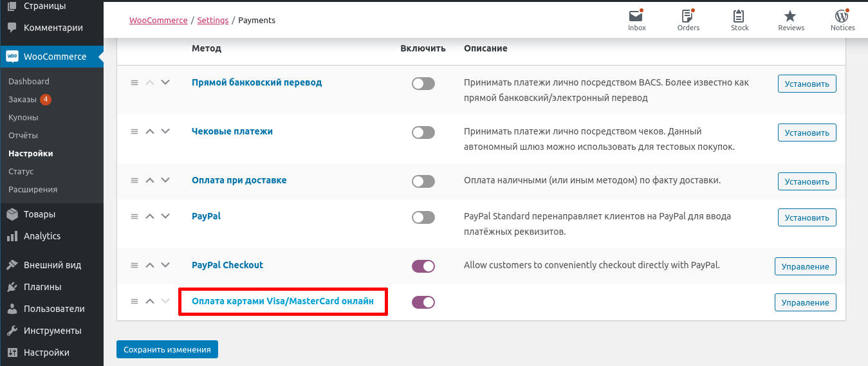868x366 pixels.
Task: Open the Inbox activity panel icon
Action: pyautogui.click(x=636, y=17)
